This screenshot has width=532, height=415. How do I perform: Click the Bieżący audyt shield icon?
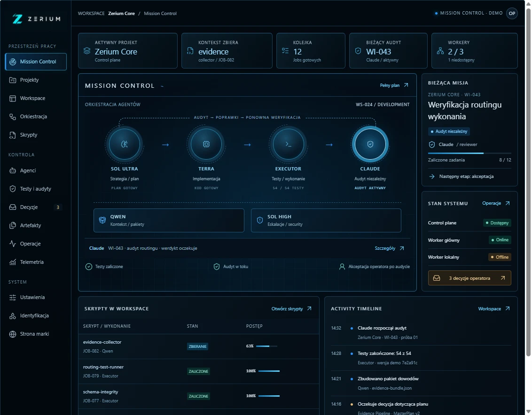click(358, 51)
